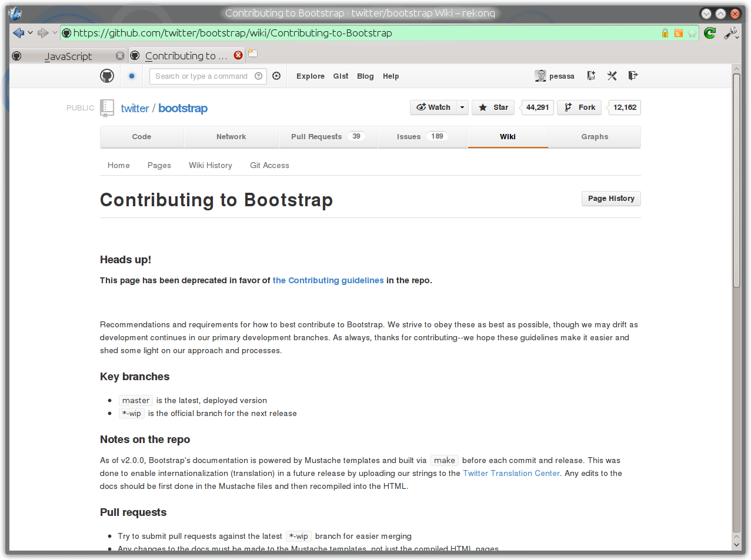This screenshot has height=560, width=751.
Task: Click the repository book icon beside twitter
Action: point(107,108)
